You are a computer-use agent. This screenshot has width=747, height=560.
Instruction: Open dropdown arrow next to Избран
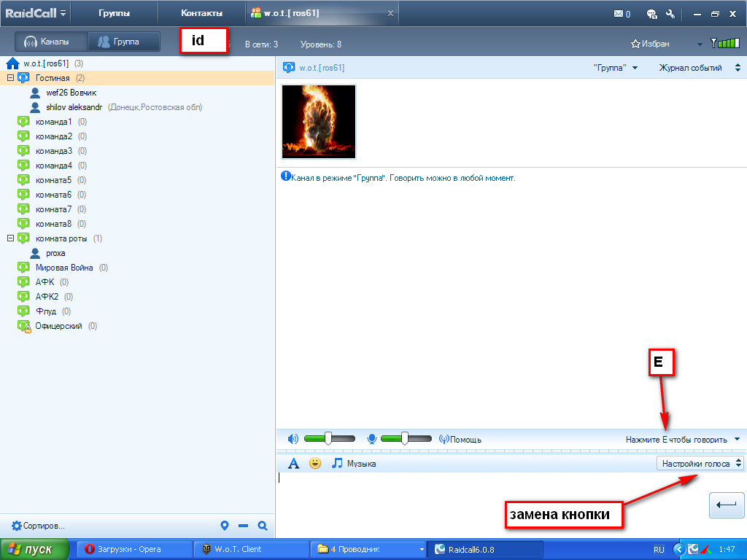[700, 44]
